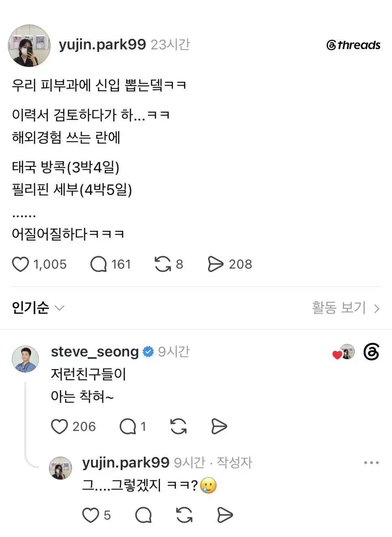Open 활동 보기 activity view
392x537 pixels.
pos(339,308)
